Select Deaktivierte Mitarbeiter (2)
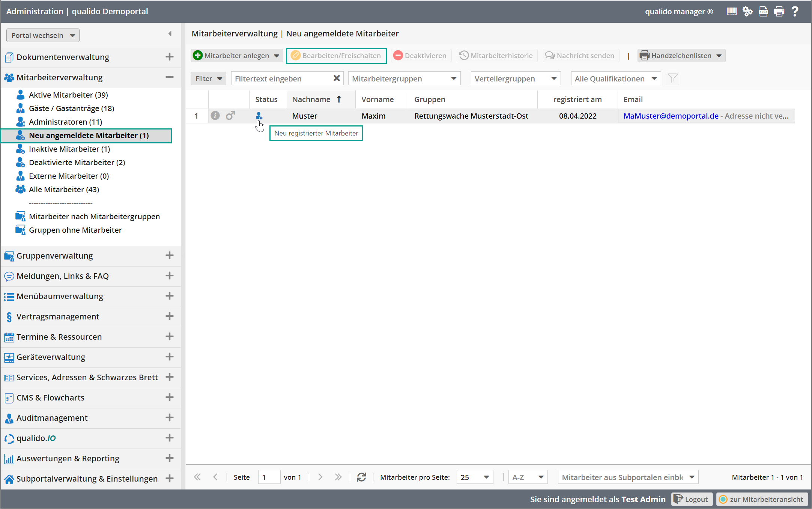This screenshot has height=509, width=812. tap(77, 163)
